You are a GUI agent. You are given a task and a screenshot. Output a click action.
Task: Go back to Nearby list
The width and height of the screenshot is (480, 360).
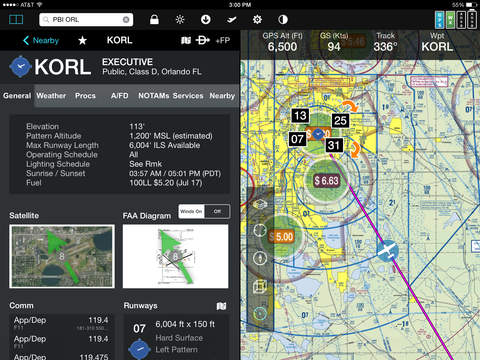pyautogui.click(x=41, y=40)
